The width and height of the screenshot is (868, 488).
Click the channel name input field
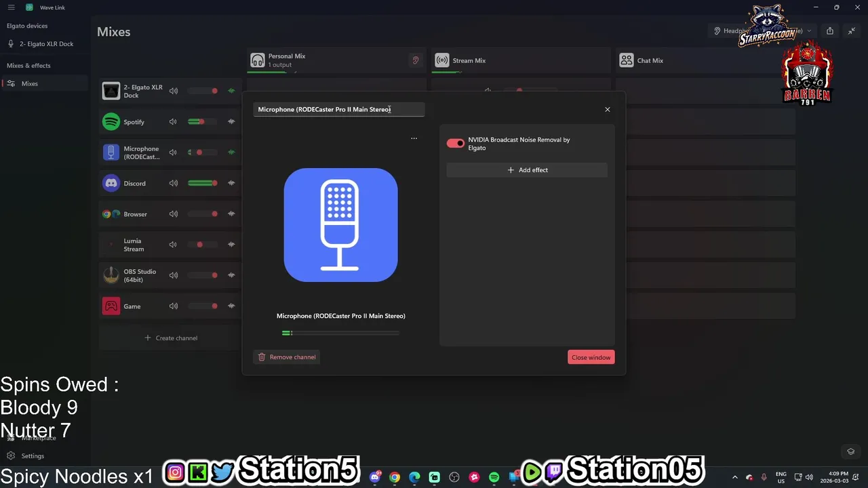(339, 109)
